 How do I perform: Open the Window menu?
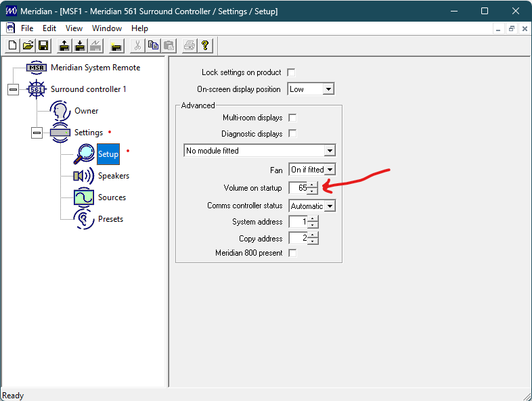107,28
